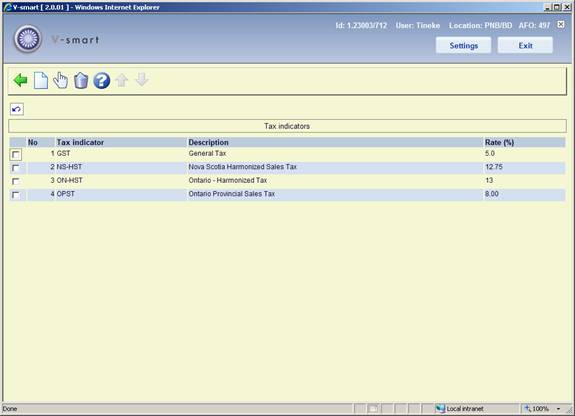Image resolution: width=575 pixels, height=416 pixels.
Task: Select the OPST row checkbox
Action: pyautogui.click(x=15, y=195)
